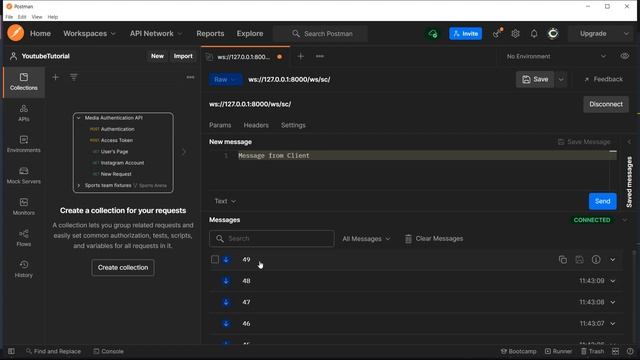Open the user avatar menu
Viewport: 640px width, 360px height.
pyautogui.click(x=553, y=33)
